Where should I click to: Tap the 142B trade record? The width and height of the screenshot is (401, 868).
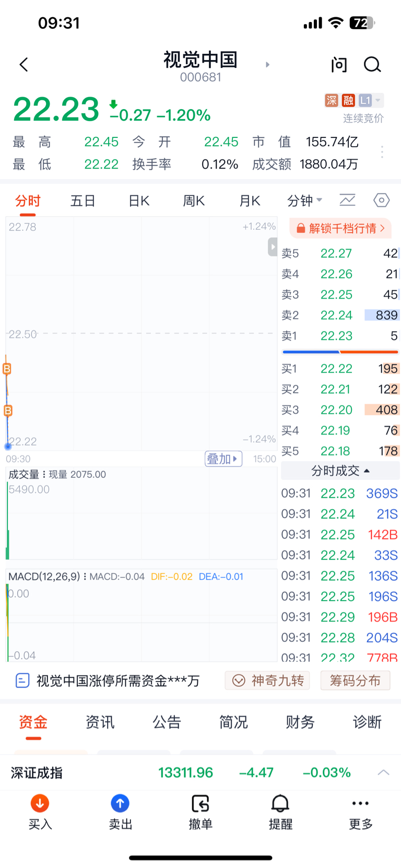(x=340, y=534)
